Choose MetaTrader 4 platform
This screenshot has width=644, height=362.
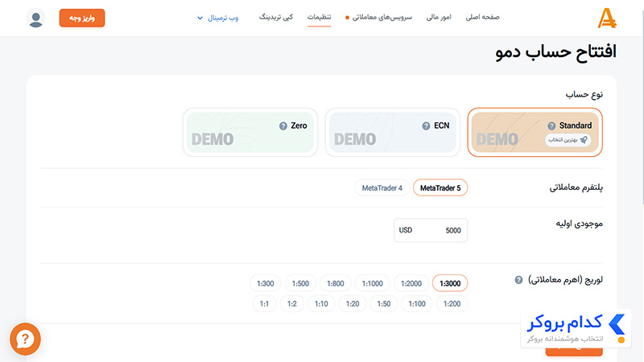[382, 188]
